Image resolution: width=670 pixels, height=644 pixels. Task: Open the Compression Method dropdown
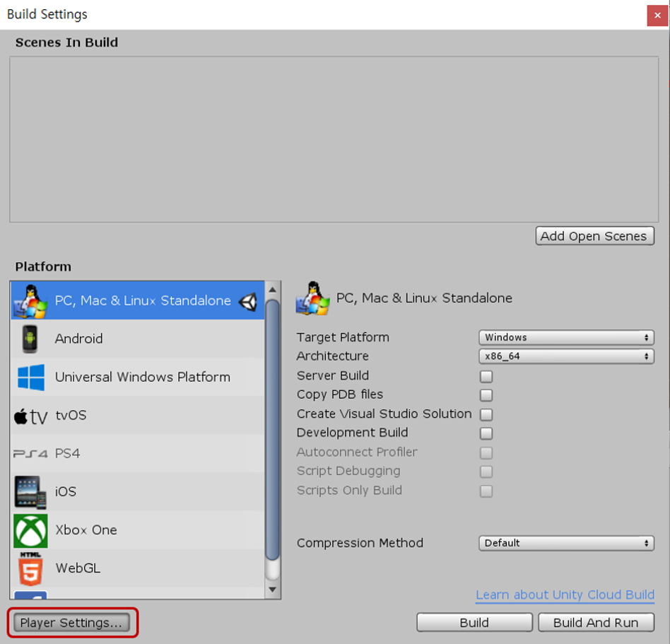(x=566, y=543)
